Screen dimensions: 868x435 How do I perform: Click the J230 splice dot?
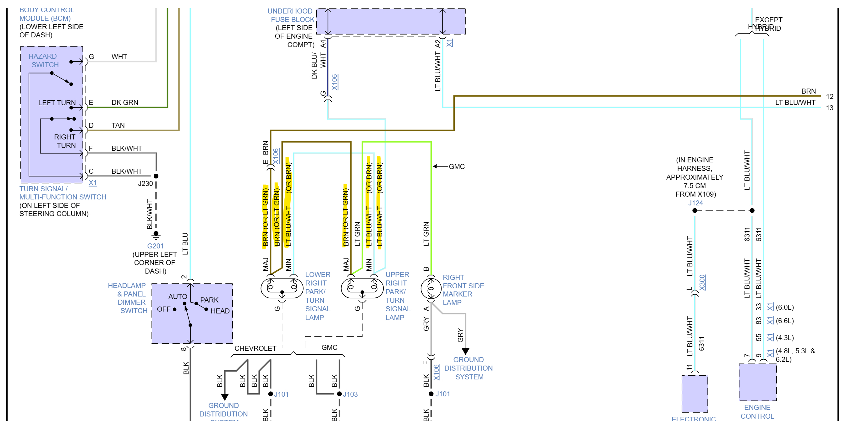(x=156, y=176)
